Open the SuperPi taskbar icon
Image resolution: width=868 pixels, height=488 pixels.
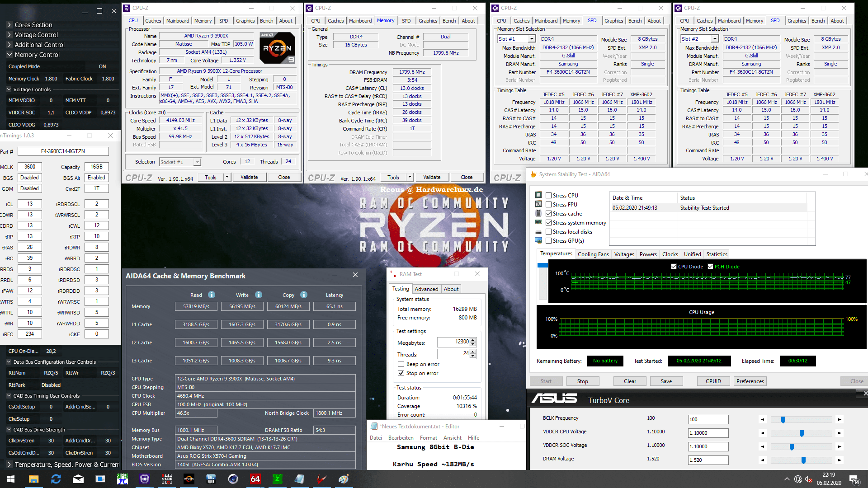click(x=123, y=479)
